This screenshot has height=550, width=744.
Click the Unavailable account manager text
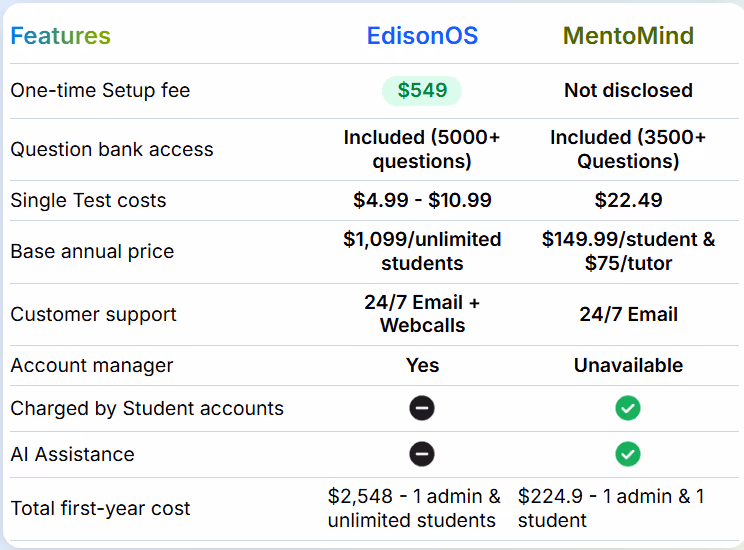[628, 365]
